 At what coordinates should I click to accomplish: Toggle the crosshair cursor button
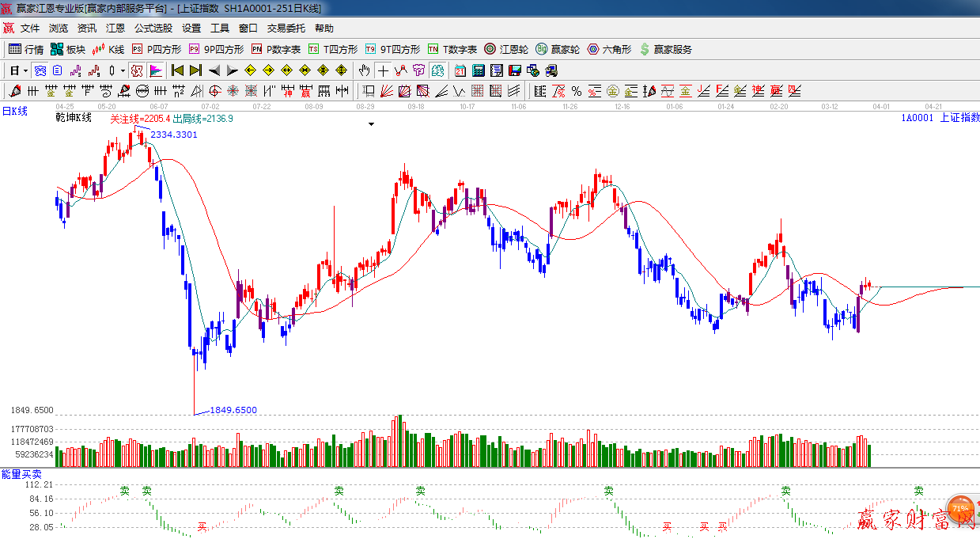point(383,70)
